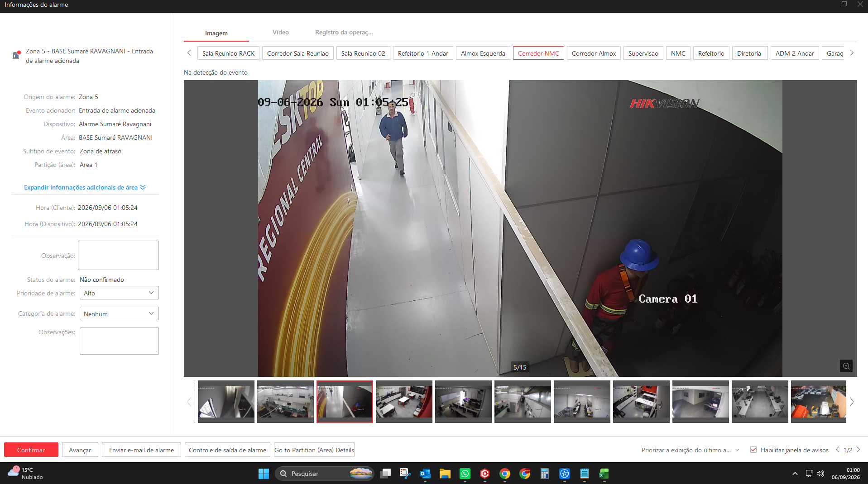Viewport: 868px width, 484px height.
Task: Switch to the Vídeo tab
Action: 281,33
